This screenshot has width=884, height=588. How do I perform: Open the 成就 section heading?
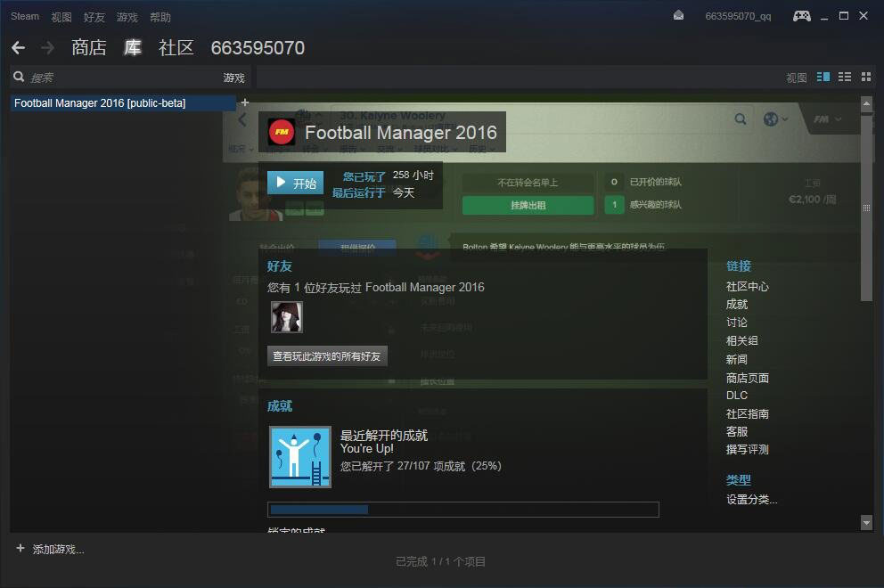(280, 406)
